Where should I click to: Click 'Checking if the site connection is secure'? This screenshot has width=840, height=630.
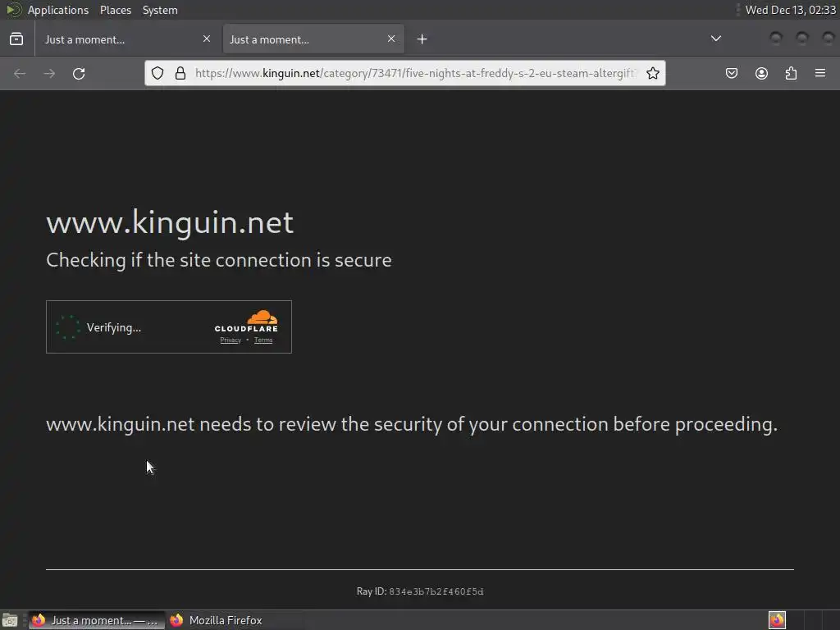click(x=218, y=260)
